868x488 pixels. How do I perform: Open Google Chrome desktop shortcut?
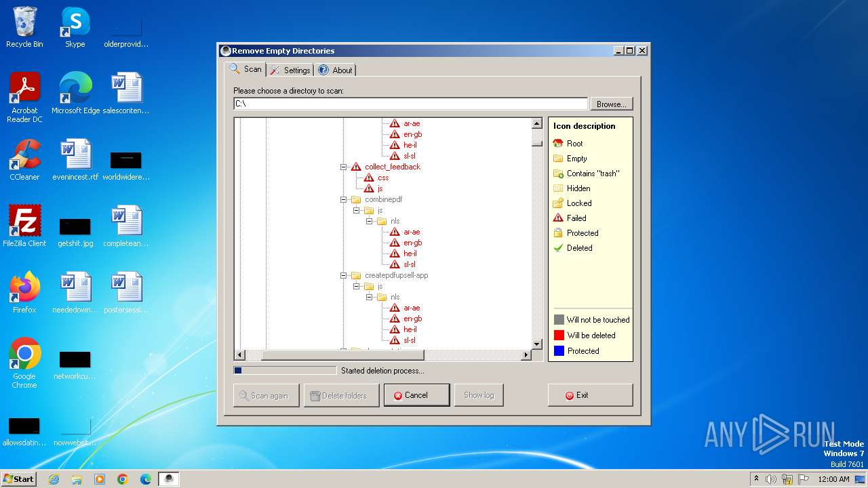tap(24, 363)
